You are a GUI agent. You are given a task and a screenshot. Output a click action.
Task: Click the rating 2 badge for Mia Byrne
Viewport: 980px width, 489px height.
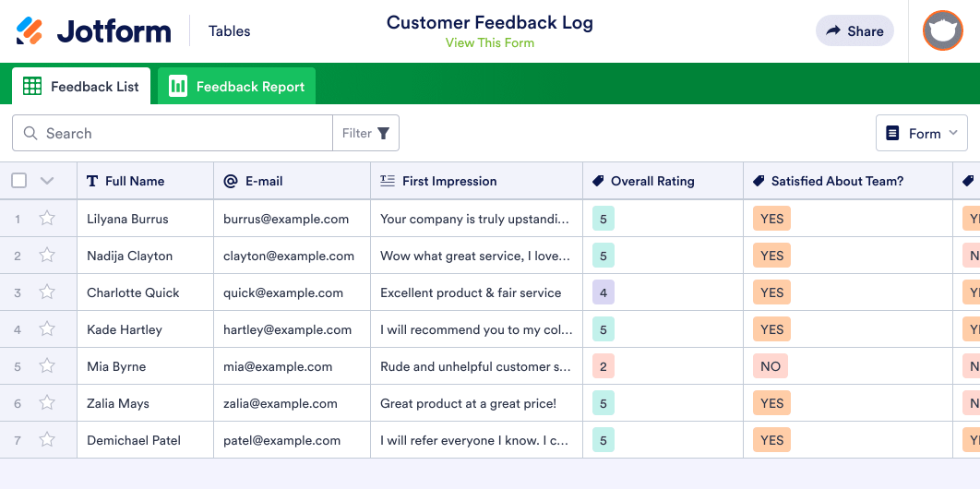tap(604, 366)
